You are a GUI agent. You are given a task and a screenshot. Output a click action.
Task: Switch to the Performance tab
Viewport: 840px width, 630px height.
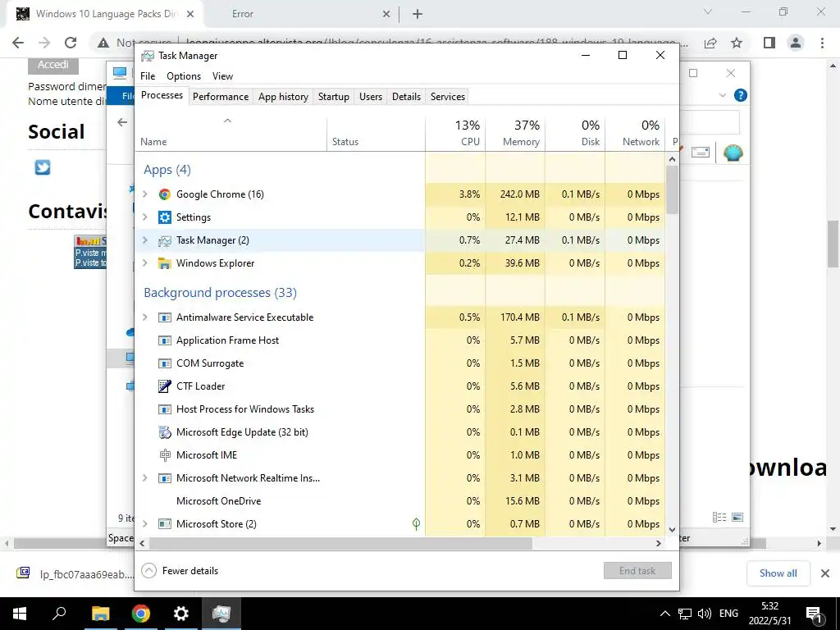click(x=221, y=97)
